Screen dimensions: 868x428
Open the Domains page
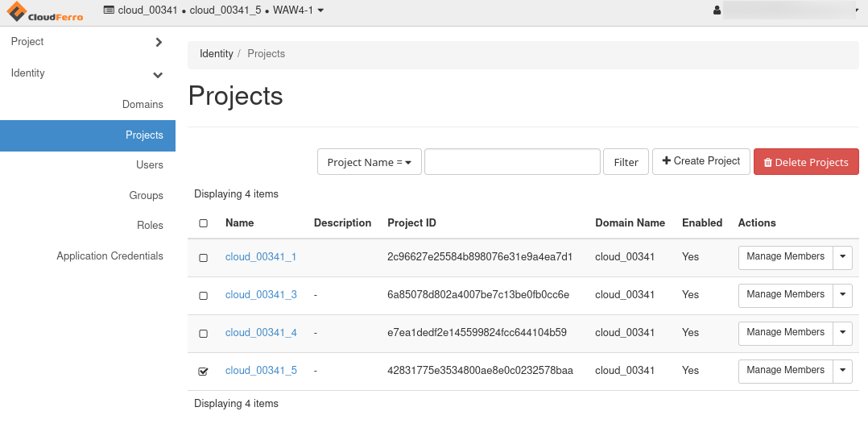[143, 105]
